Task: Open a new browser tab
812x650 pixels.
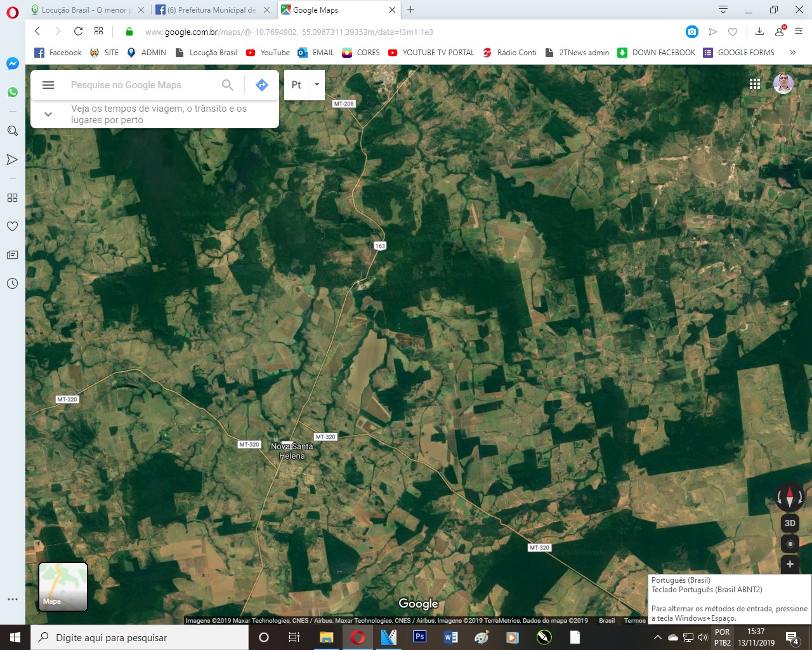Action: coord(411,10)
